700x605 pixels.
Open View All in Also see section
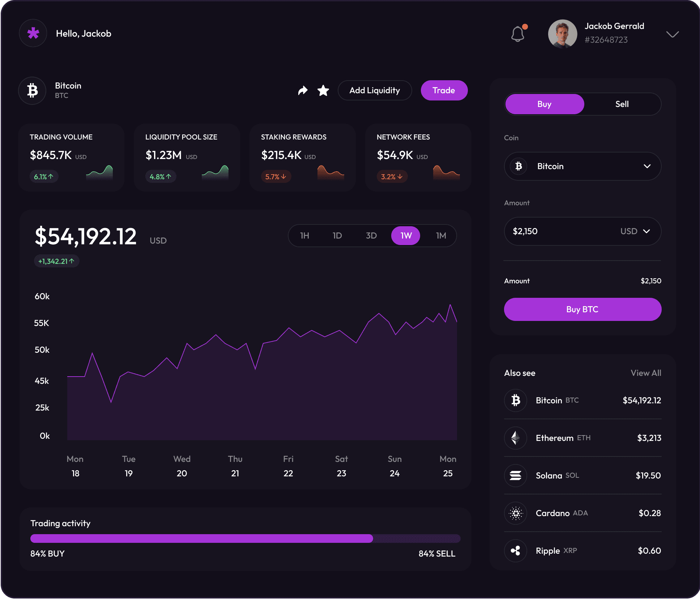[x=646, y=373]
